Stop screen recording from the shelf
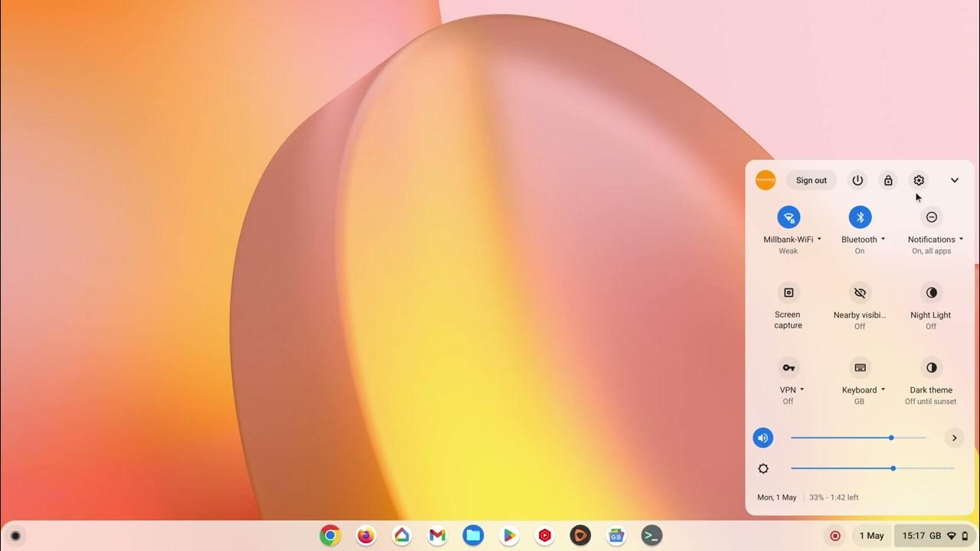 (x=835, y=536)
